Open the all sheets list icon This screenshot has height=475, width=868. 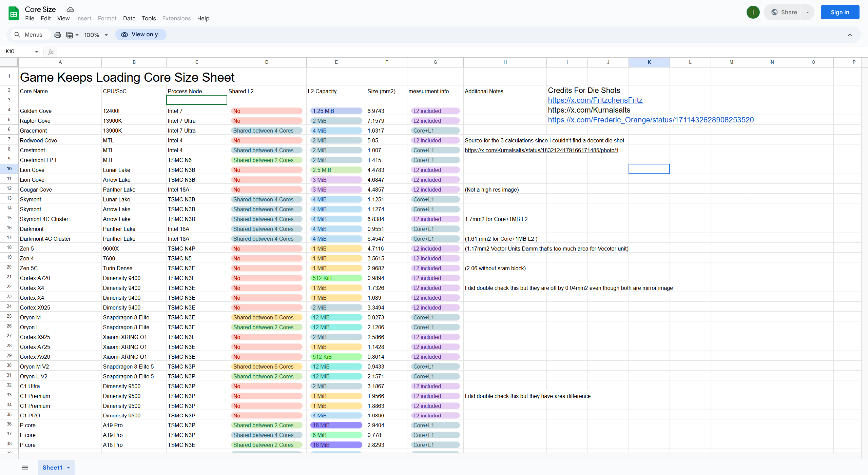25,468
